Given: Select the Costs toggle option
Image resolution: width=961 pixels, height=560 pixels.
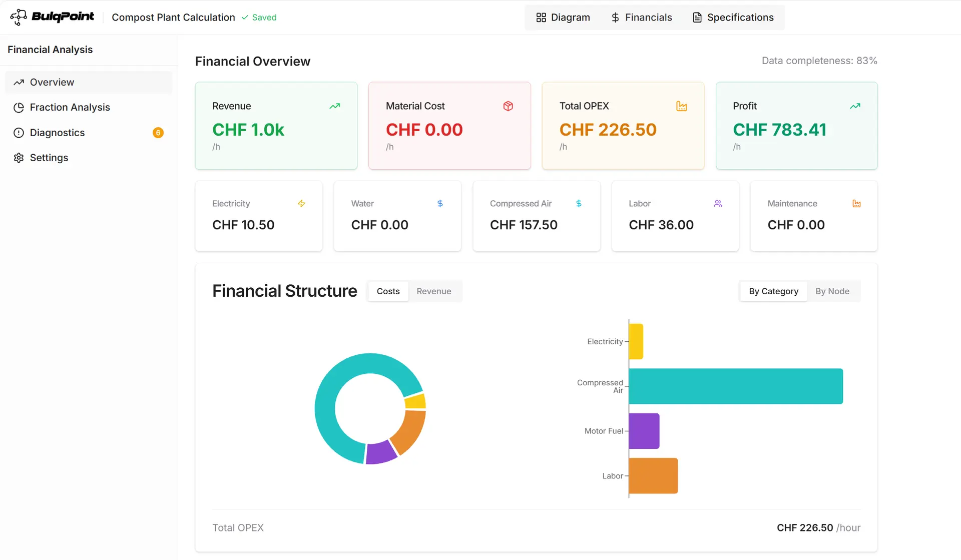Looking at the screenshot, I should [388, 291].
